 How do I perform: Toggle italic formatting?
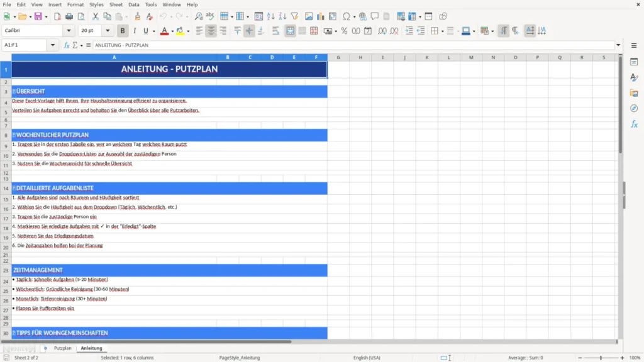coord(135,31)
